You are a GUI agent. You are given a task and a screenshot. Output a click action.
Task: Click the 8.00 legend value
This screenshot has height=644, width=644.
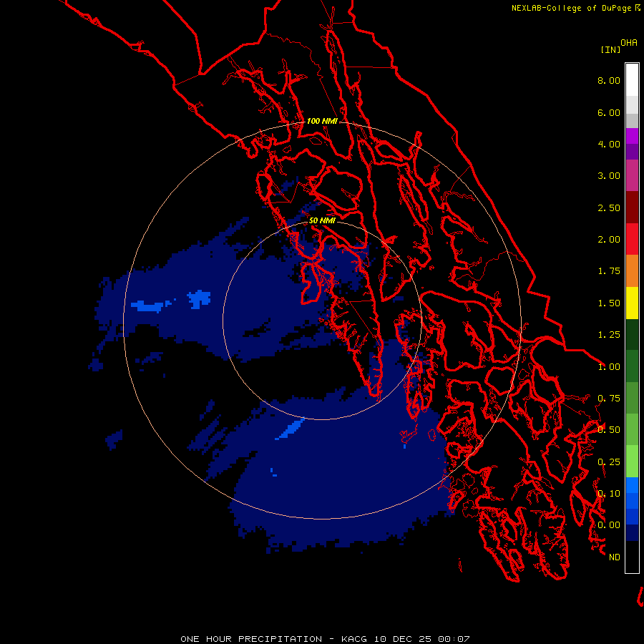tap(609, 80)
